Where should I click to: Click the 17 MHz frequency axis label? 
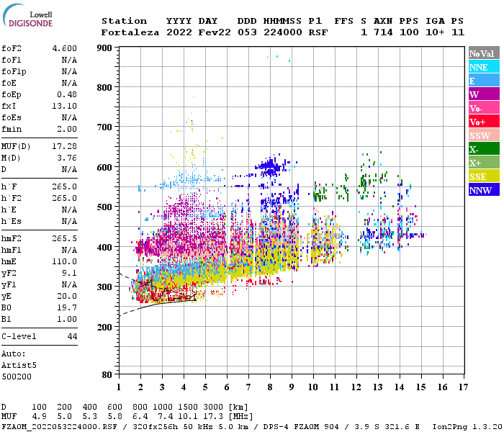coord(463,387)
